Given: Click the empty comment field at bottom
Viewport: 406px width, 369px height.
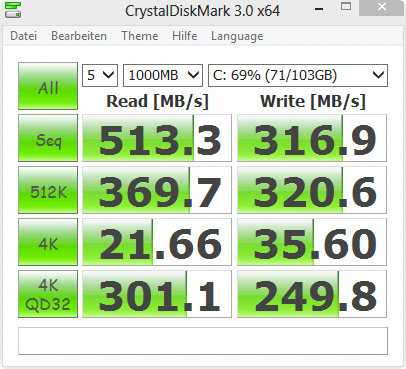Looking at the screenshot, I should pos(203,341).
